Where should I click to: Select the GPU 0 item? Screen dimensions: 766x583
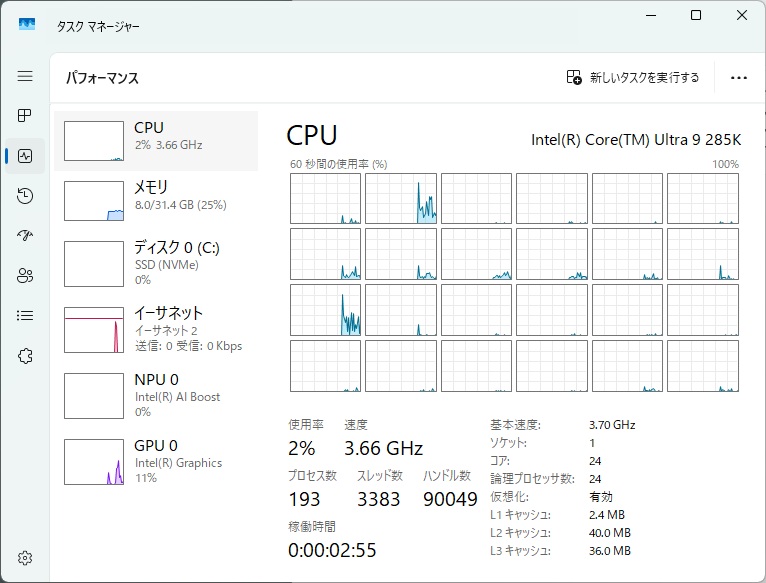[155, 460]
